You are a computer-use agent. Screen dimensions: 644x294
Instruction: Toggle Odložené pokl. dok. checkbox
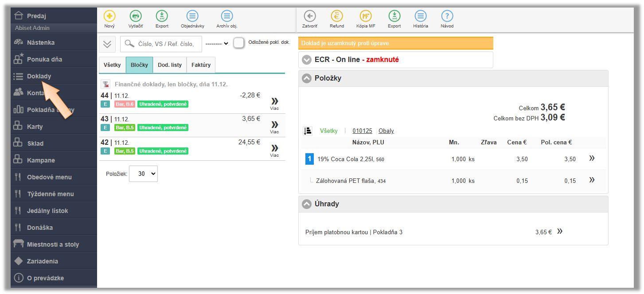pos(239,43)
